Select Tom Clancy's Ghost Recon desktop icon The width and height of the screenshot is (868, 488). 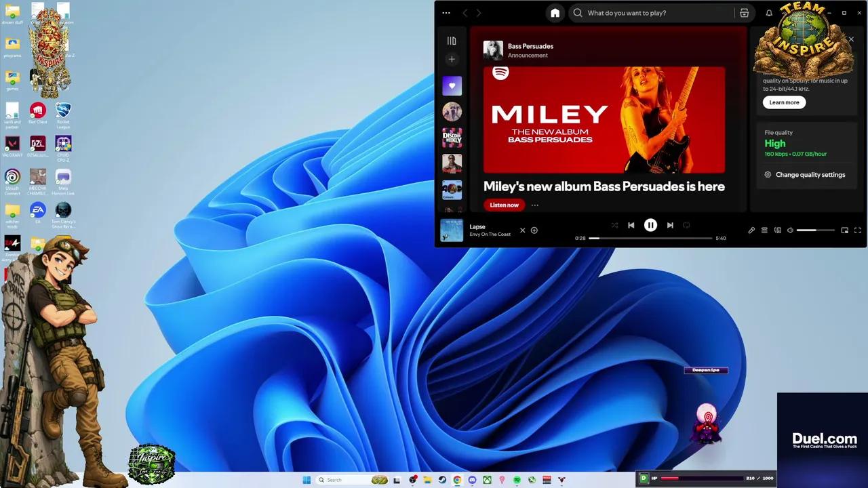point(63,215)
